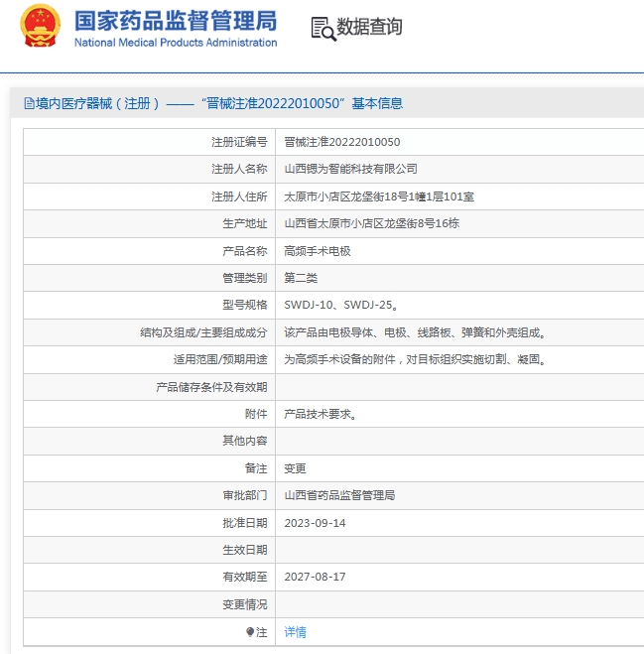Viewport: 644px width, 654px height.
Task: Click the 变更情况 label
Action: tap(245, 604)
